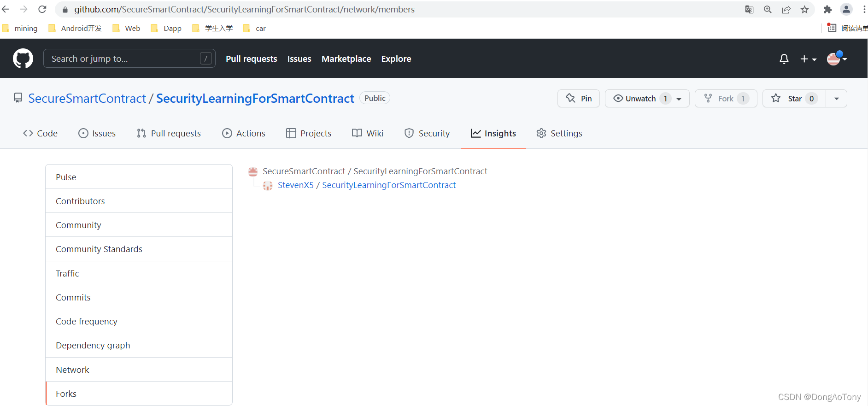The image size is (868, 406).
Task: Open the mining bookmark folder
Action: pyautogui.click(x=20, y=28)
